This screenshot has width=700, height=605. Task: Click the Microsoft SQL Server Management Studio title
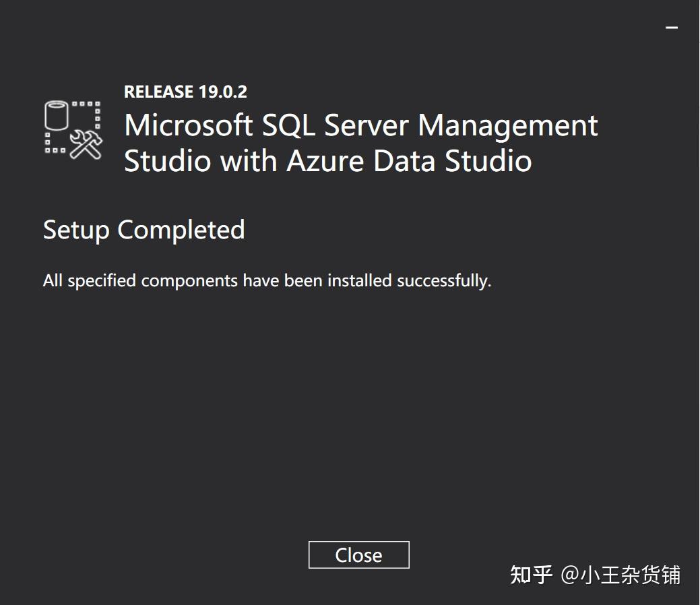[360, 125]
